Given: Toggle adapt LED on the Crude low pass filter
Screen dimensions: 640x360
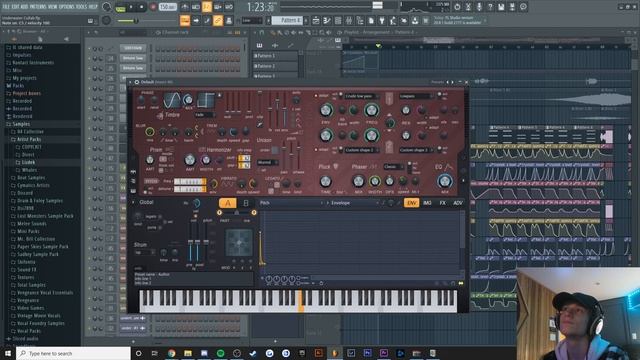Looking at the screenshot, I should (x=316, y=96).
